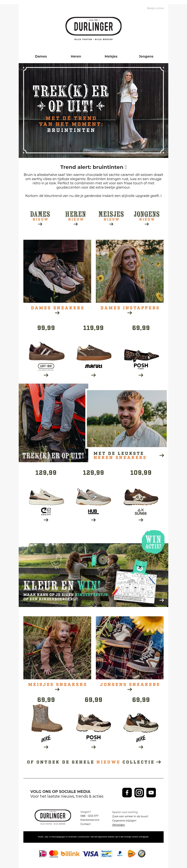Open the Facebook social media icon
Screen dimensions: 187x868
point(127,792)
